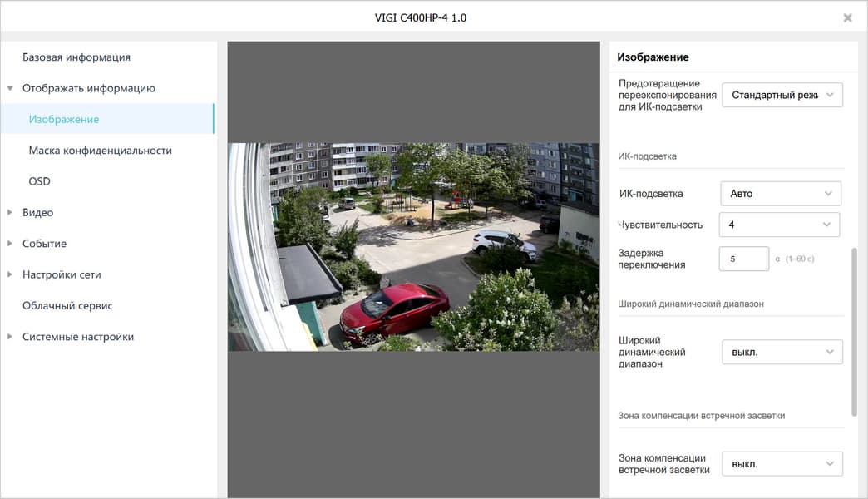This screenshot has height=499, width=868.
Task: Click the Задержка переключения label
Action: click(x=652, y=259)
